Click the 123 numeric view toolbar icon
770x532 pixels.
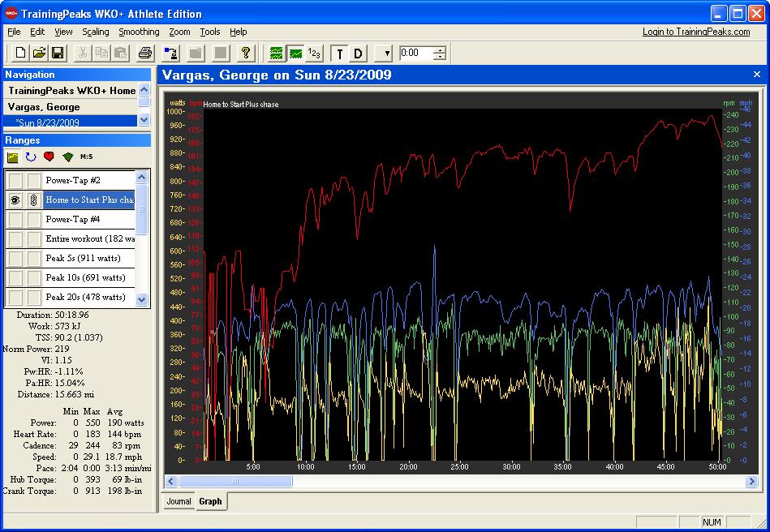(315, 54)
